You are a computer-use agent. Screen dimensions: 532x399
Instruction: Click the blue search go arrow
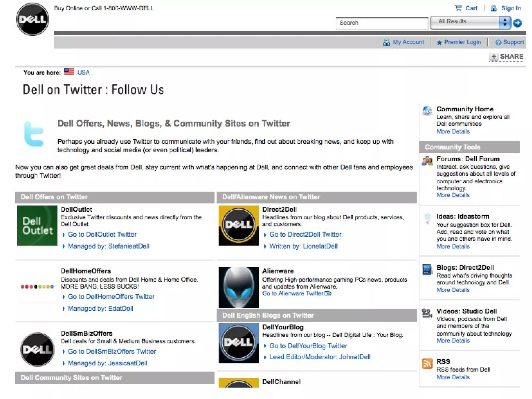click(x=517, y=23)
